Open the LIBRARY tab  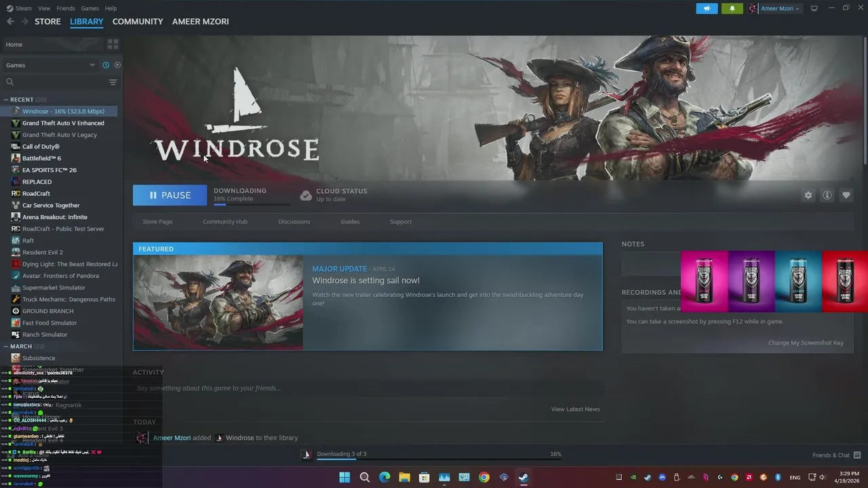87,22
